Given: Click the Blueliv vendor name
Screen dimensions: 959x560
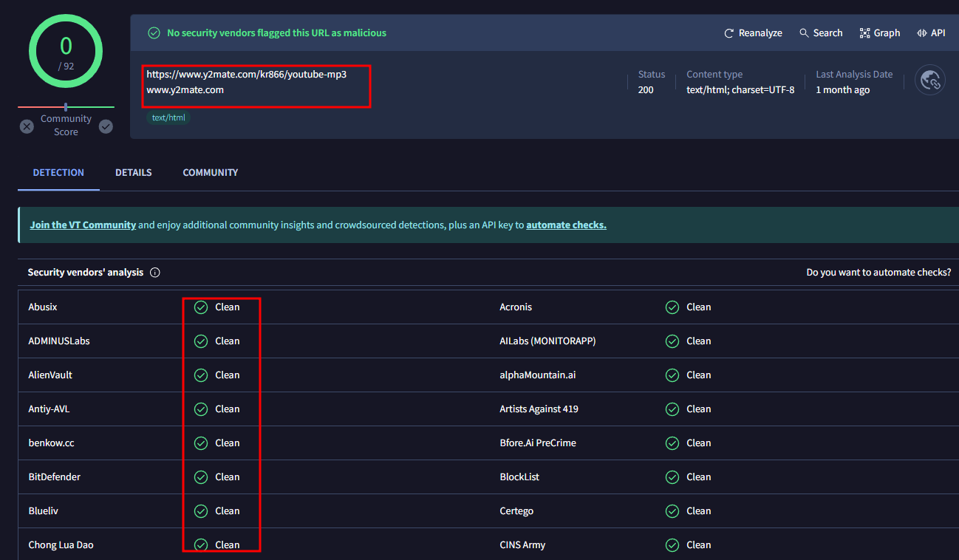Looking at the screenshot, I should click(43, 511).
